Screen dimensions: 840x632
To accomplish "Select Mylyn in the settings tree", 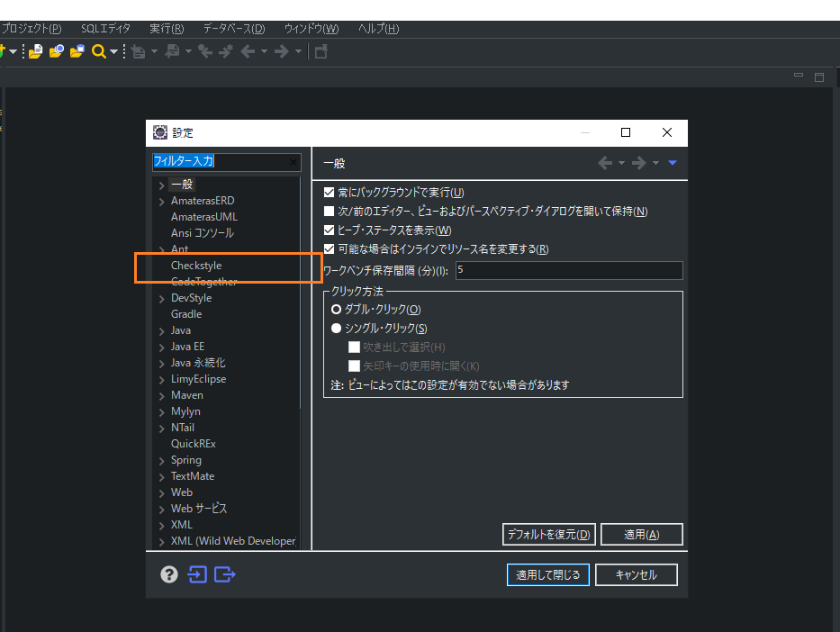I will 185,411.
